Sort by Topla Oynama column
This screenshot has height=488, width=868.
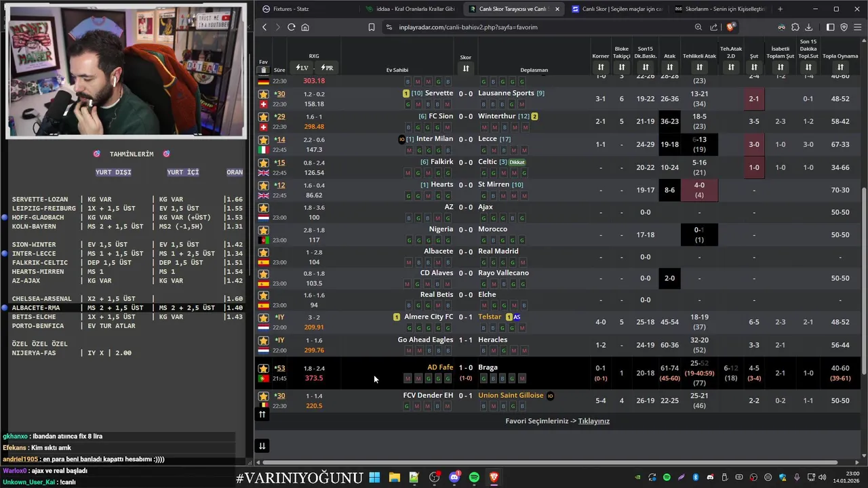840,67
